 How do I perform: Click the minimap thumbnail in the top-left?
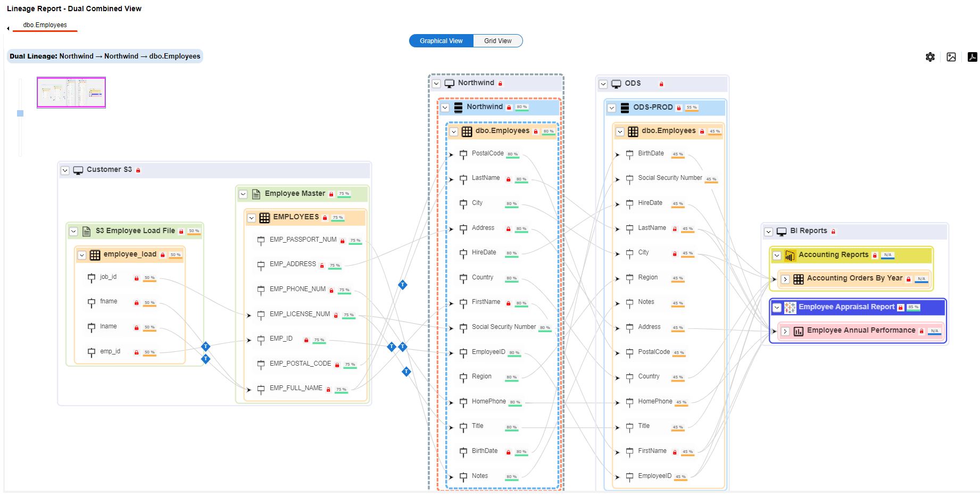71,92
